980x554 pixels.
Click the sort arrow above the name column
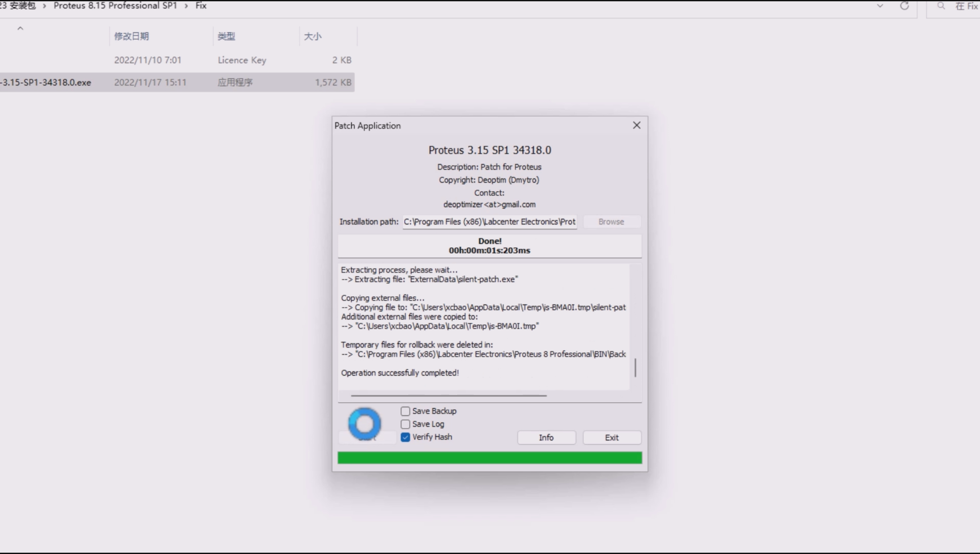pos(20,28)
